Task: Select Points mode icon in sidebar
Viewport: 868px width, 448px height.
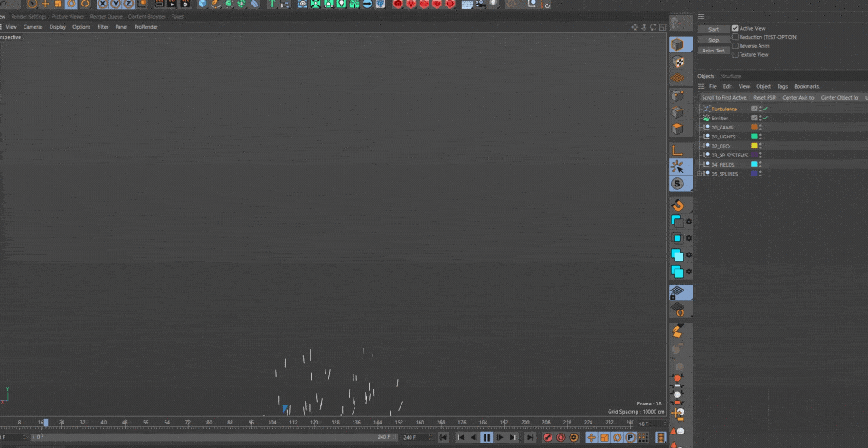Action: coord(677,95)
